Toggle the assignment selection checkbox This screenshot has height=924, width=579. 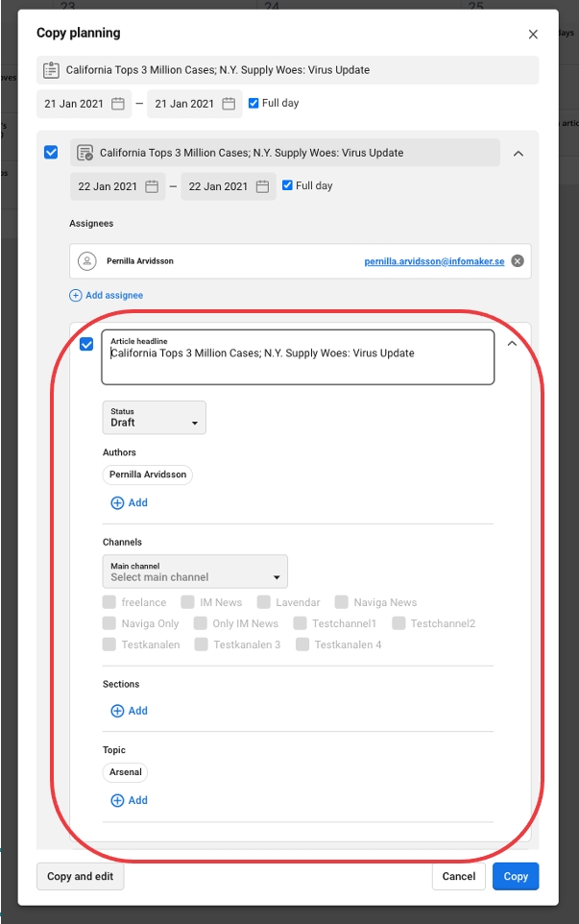point(51,152)
